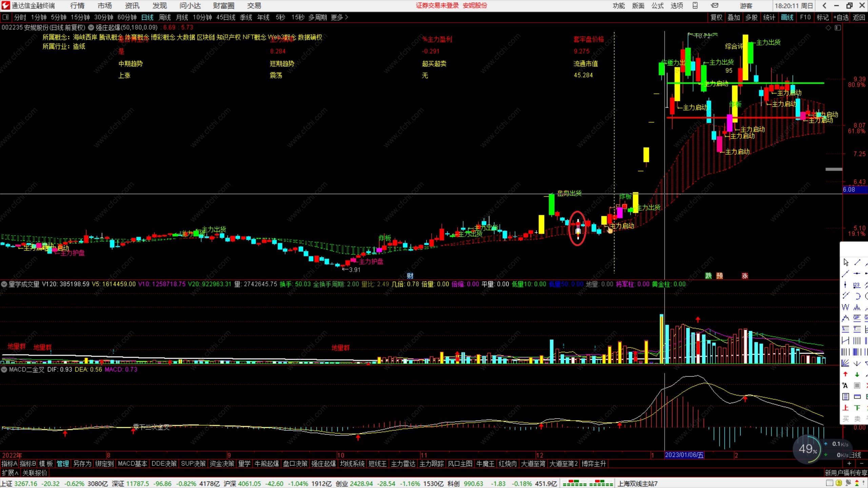Select the MACD基本 indicator tab

(132, 464)
